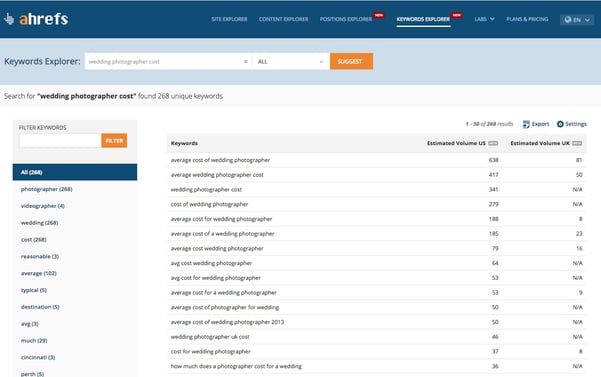This screenshot has height=377, width=601.
Task: Click 'average cost of a wedding photographer'
Action: click(x=222, y=234)
